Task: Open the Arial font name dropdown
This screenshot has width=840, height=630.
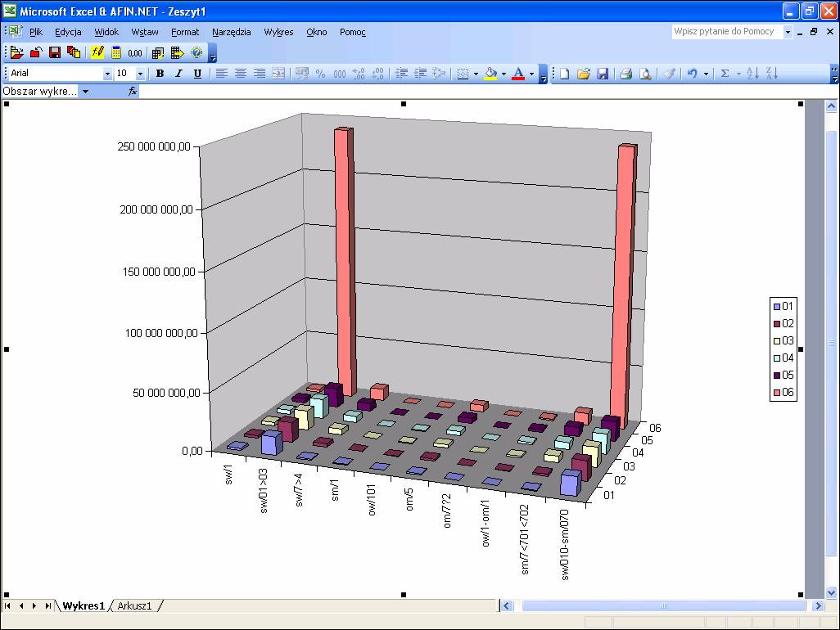Action: pyautogui.click(x=107, y=74)
